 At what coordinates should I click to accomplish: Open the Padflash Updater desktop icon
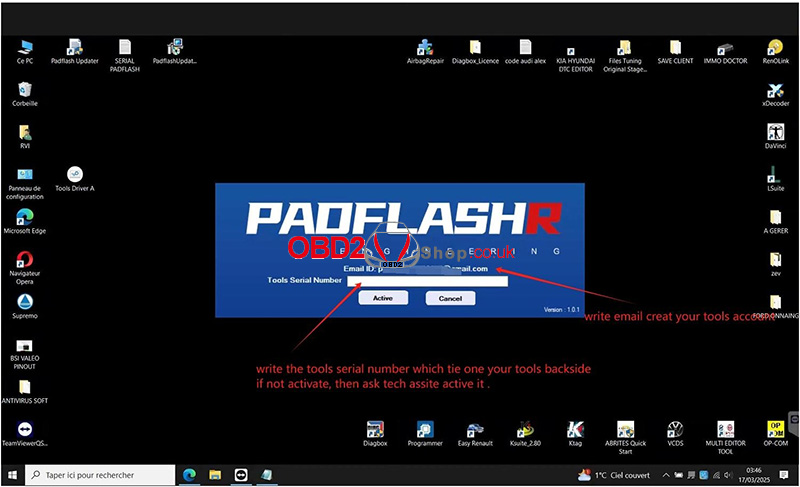click(74, 48)
